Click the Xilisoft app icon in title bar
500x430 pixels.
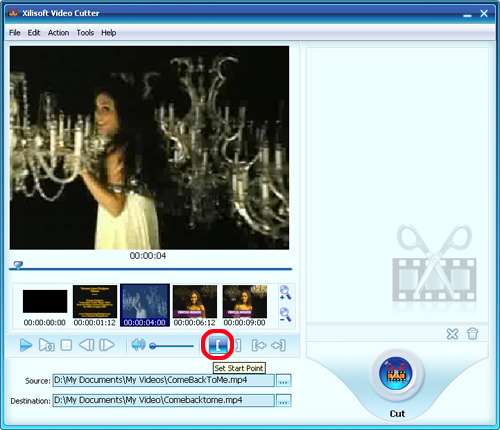coord(13,13)
